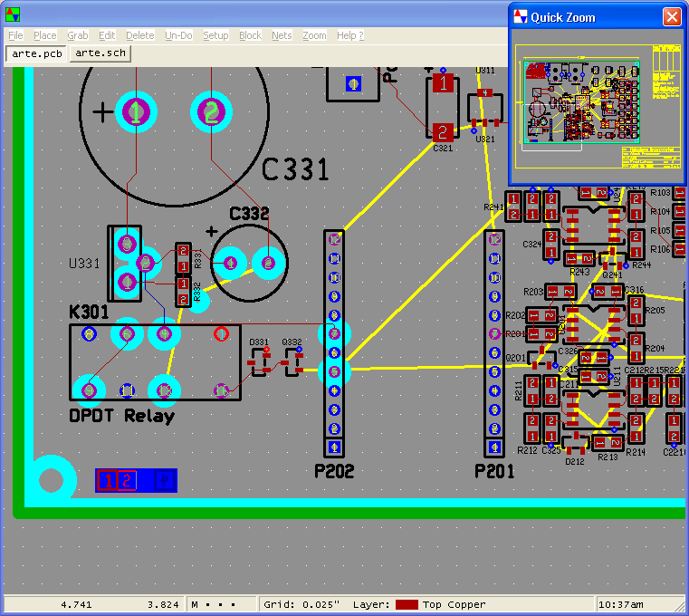Switch to the arte.sch tab
This screenshot has height=616, width=689.
point(100,53)
